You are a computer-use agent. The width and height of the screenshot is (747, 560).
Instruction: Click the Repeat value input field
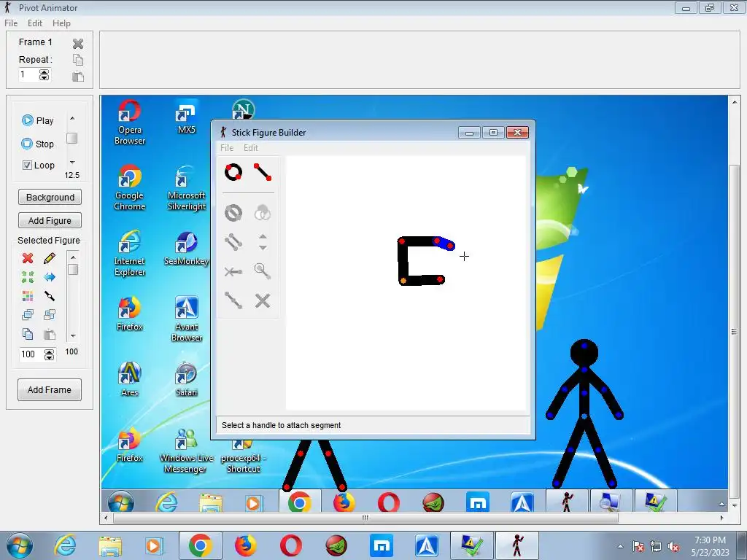28,75
